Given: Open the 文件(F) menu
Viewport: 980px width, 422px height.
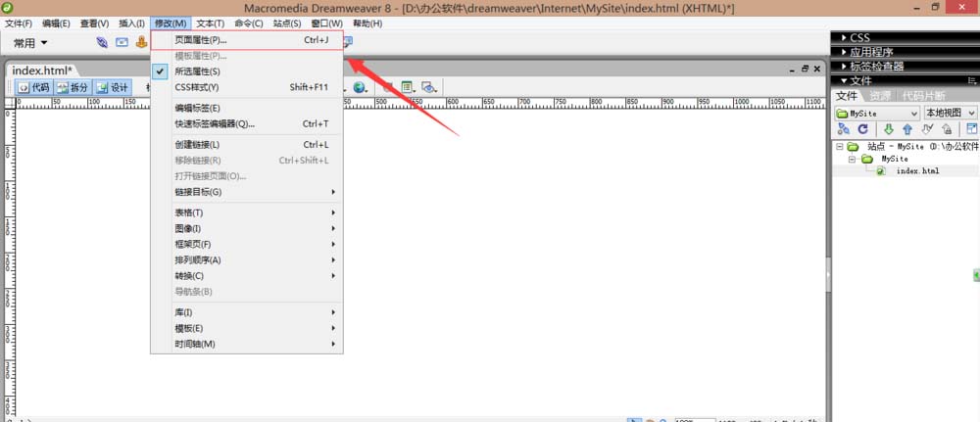Looking at the screenshot, I should pos(19,23).
